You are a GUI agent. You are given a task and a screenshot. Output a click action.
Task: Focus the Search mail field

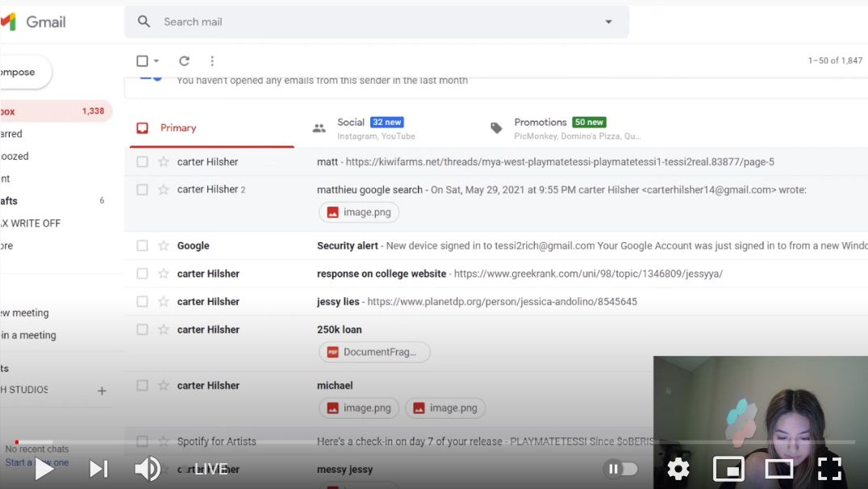(x=377, y=22)
